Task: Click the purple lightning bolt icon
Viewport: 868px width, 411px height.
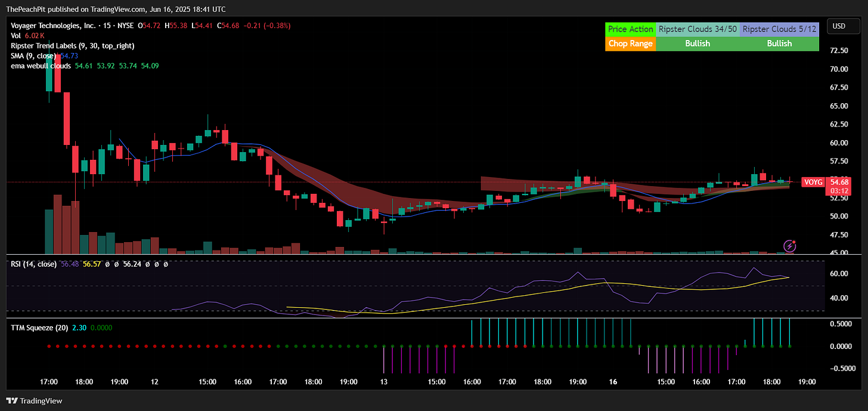Action: pyautogui.click(x=790, y=246)
